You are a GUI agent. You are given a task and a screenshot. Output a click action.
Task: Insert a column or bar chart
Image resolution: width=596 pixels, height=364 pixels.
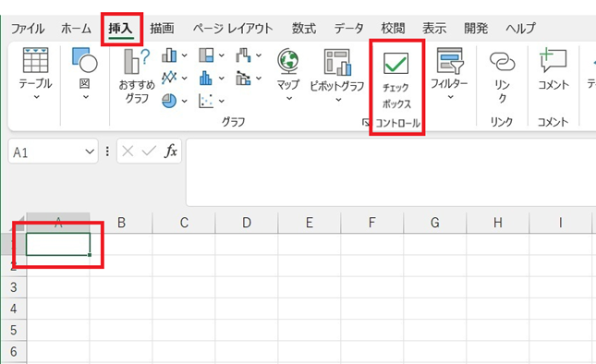coord(169,55)
